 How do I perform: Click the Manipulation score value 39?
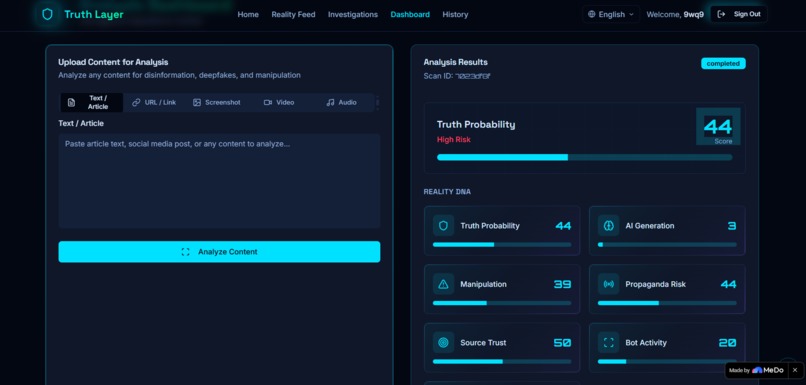(x=562, y=284)
